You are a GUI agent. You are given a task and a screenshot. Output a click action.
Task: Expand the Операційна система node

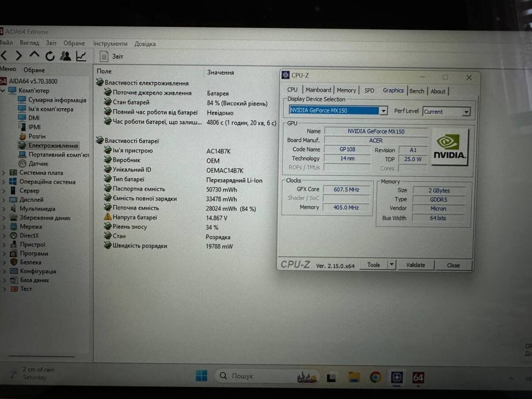[4, 182]
